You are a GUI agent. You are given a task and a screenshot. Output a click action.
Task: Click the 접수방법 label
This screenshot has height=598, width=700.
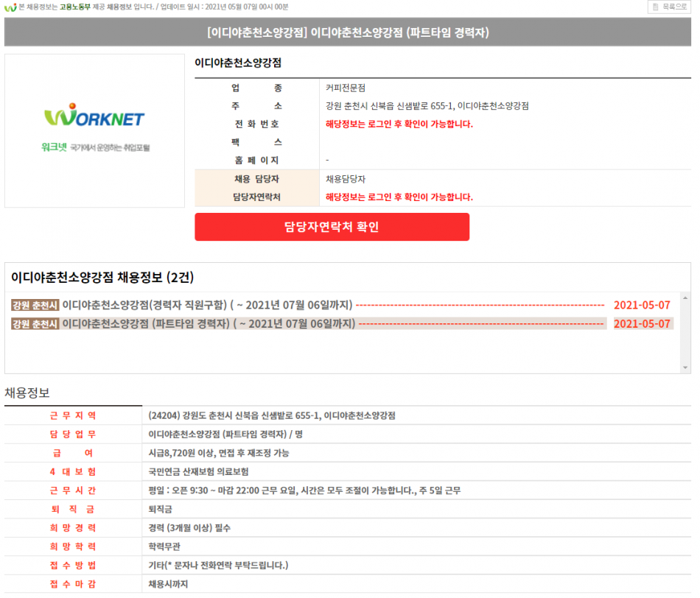(x=73, y=566)
